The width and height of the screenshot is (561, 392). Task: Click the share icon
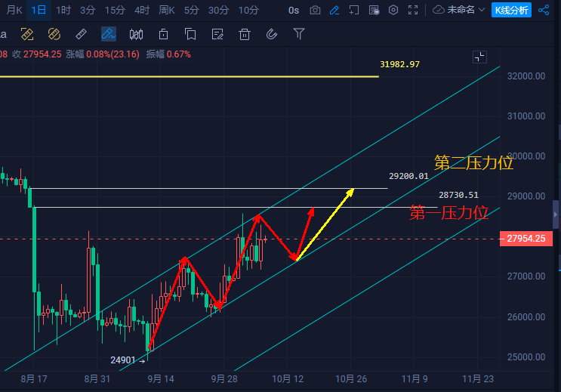point(544,10)
